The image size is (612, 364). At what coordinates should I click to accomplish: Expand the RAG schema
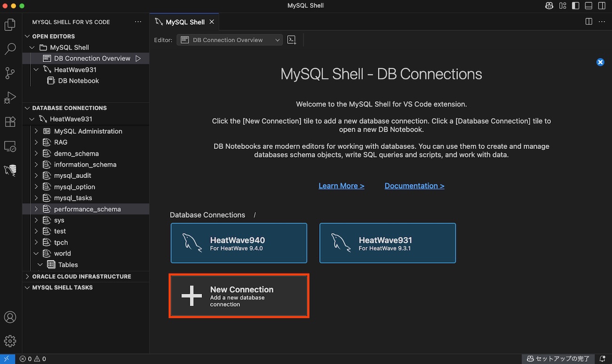pyautogui.click(x=36, y=142)
